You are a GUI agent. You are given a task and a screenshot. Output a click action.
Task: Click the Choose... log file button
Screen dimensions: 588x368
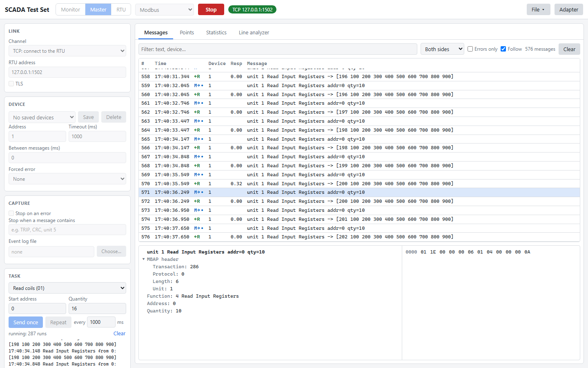pyautogui.click(x=111, y=251)
